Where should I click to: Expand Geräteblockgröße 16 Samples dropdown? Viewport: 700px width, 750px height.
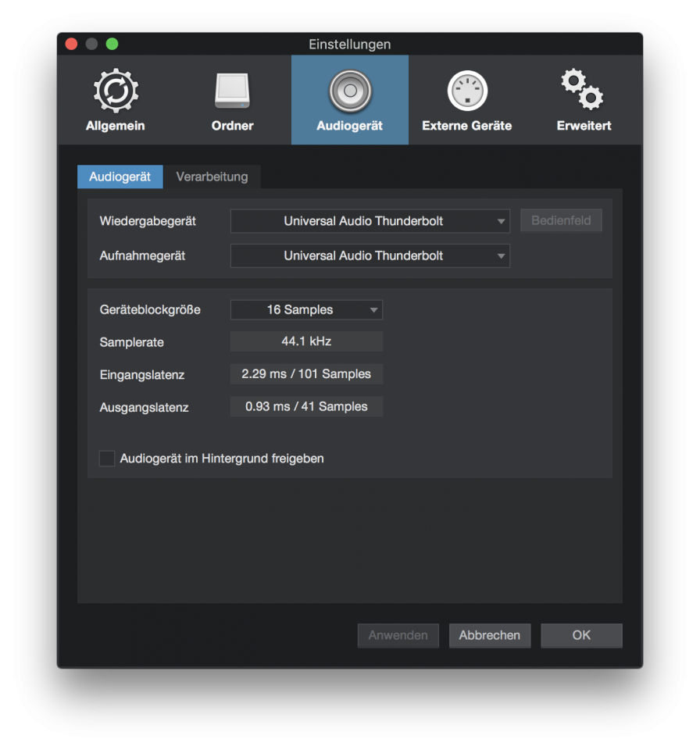(x=306, y=309)
